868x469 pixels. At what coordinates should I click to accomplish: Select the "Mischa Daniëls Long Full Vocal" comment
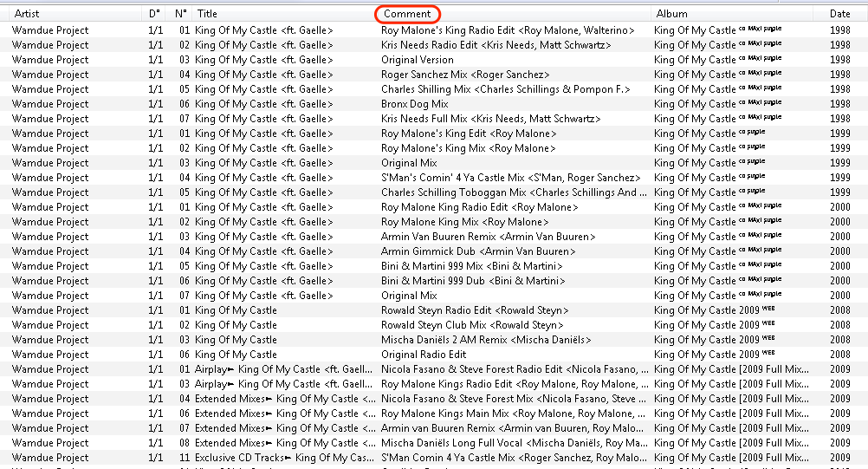pyautogui.click(x=515, y=443)
